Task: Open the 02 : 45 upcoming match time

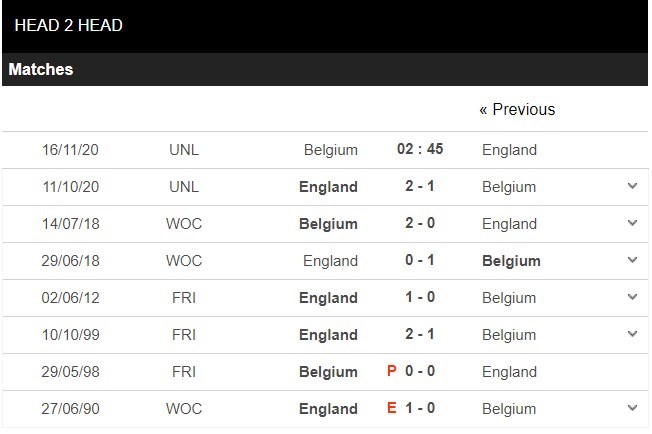Action: point(420,150)
